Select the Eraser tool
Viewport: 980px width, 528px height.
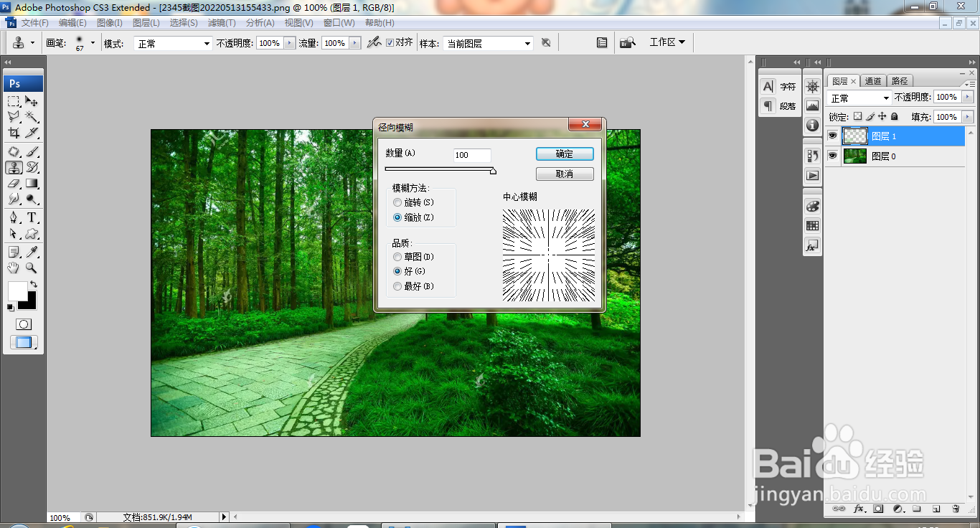pos(14,184)
